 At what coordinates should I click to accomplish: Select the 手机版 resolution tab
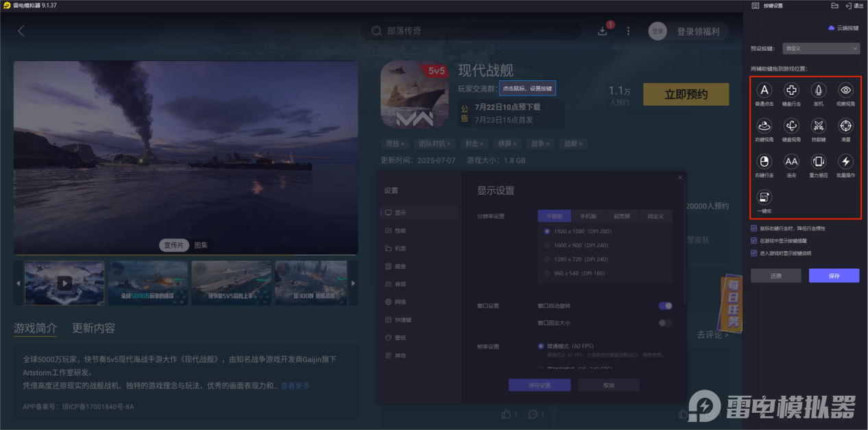point(588,215)
